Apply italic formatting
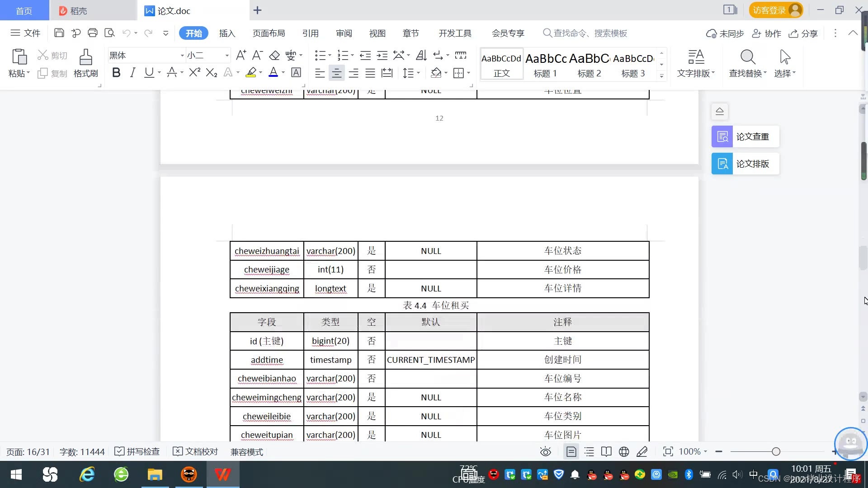 tap(132, 73)
